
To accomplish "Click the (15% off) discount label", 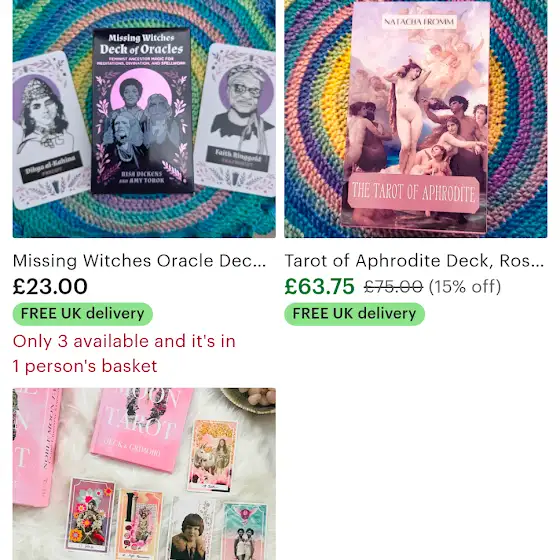I will (x=465, y=287).
